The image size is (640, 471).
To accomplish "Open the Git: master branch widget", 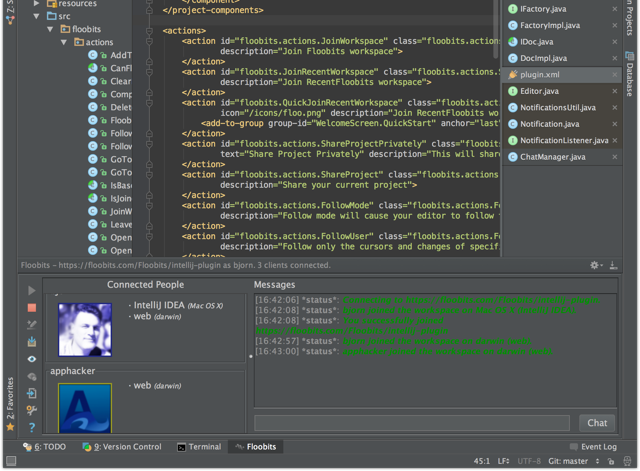I will click(x=573, y=461).
